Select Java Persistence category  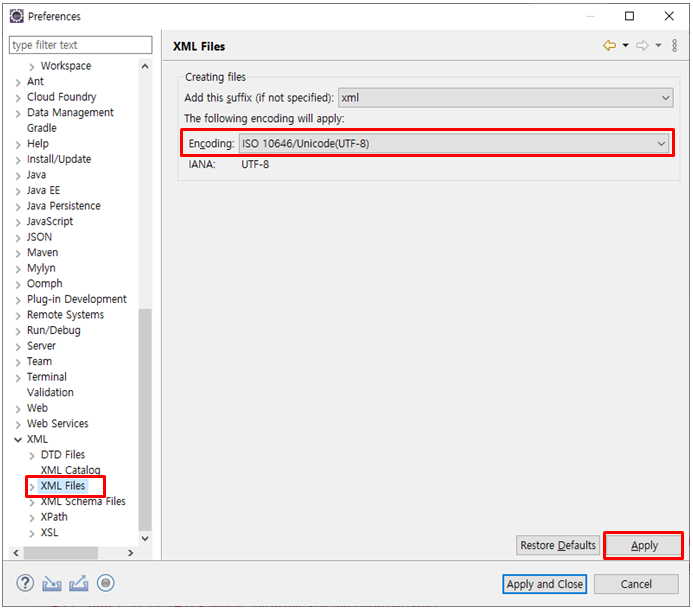[64, 206]
